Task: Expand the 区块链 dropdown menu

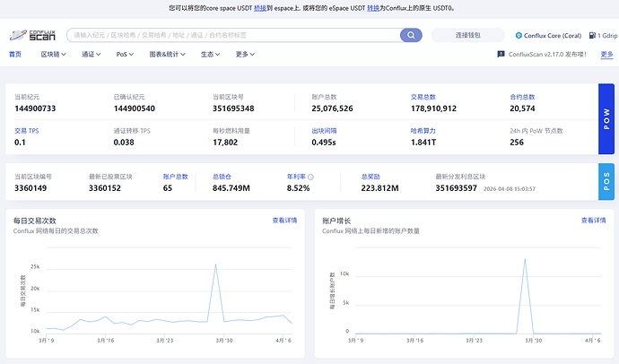Action: tap(54, 55)
